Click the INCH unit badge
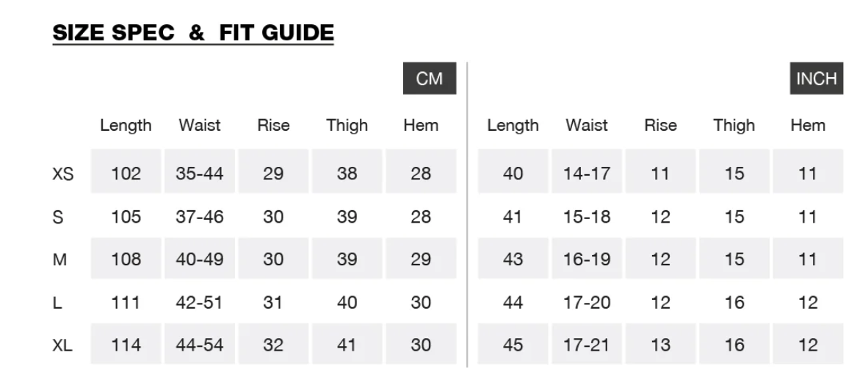The image size is (868, 380). coord(816,78)
